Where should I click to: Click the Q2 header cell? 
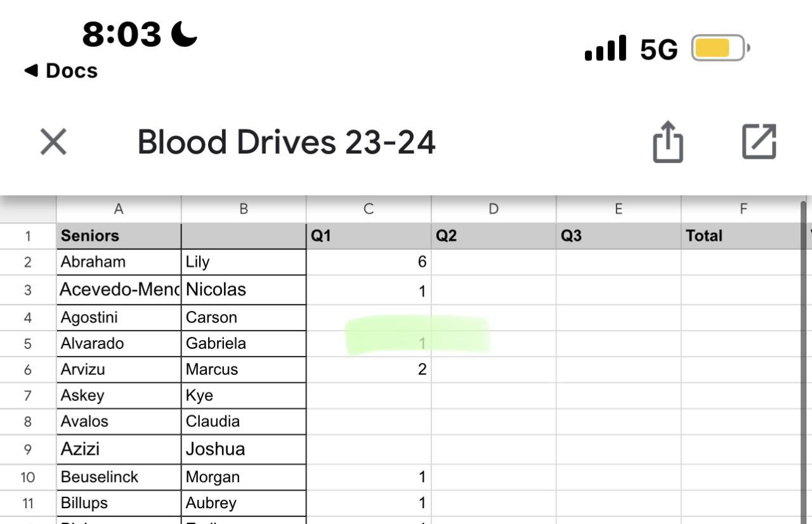click(x=493, y=236)
